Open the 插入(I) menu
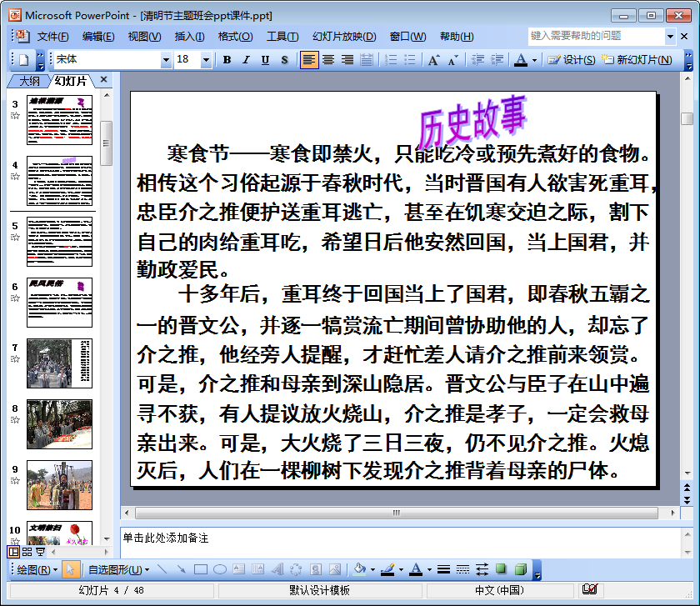The height and width of the screenshot is (606, 700). click(x=189, y=37)
